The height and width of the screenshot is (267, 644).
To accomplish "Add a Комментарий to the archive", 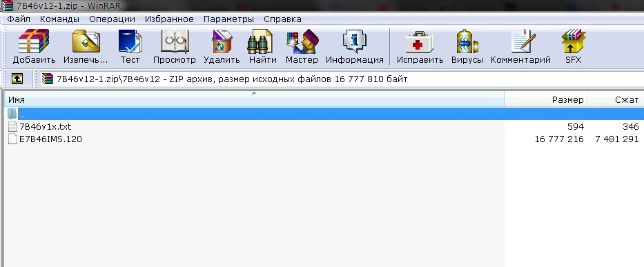I will point(523,41).
